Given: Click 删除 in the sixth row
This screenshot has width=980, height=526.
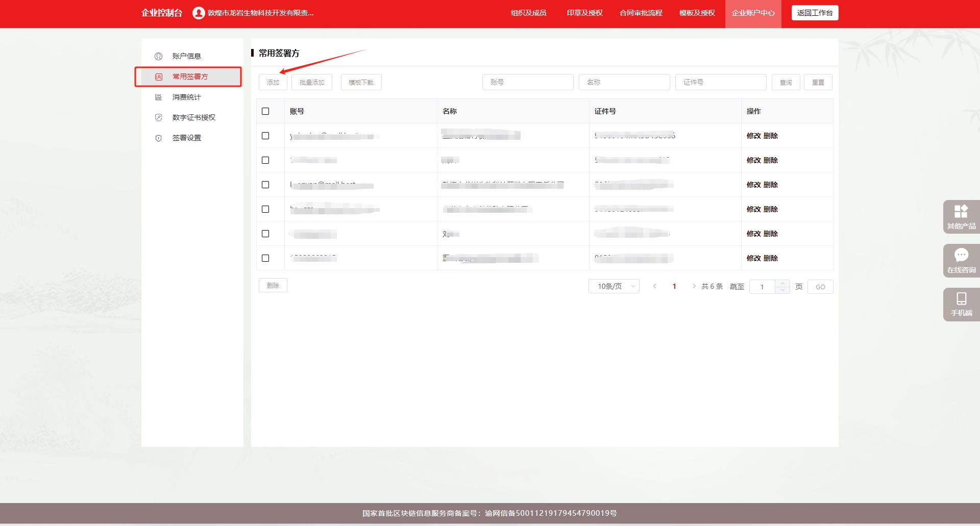Looking at the screenshot, I should tap(771, 258).
